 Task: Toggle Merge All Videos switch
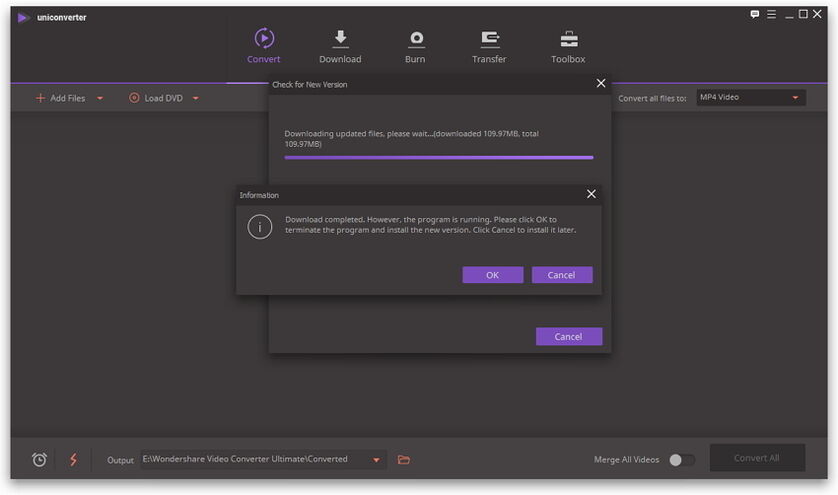click(682, 460)
